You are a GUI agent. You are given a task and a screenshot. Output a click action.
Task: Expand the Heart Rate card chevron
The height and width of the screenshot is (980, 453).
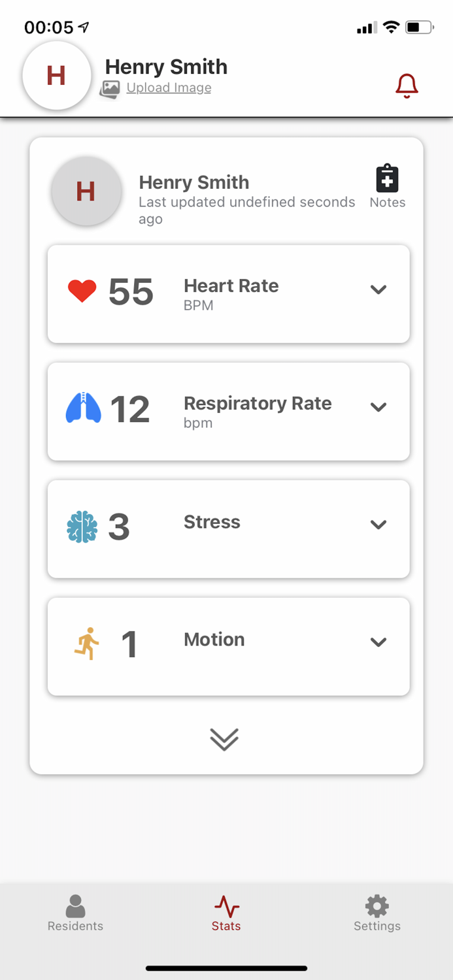(378, 289)
